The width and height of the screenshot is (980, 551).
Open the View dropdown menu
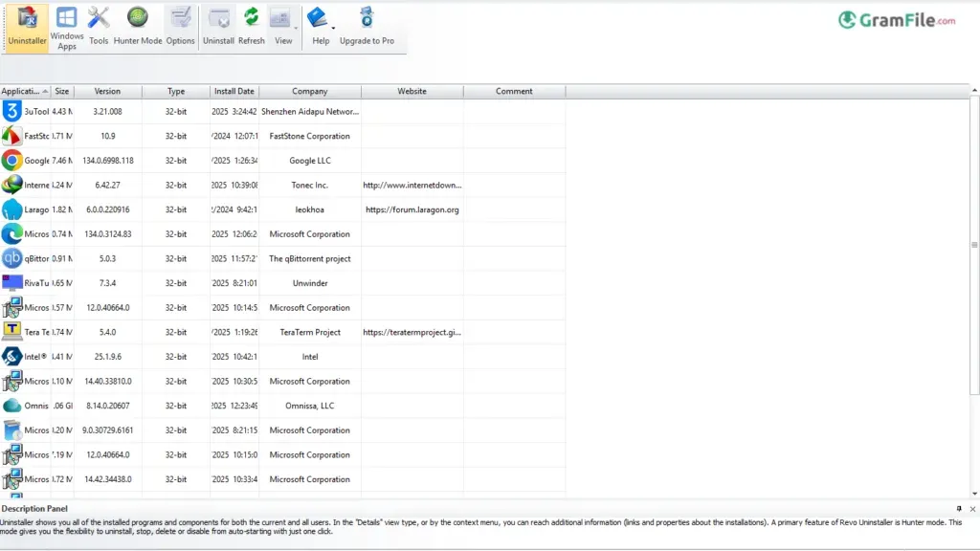283,28
